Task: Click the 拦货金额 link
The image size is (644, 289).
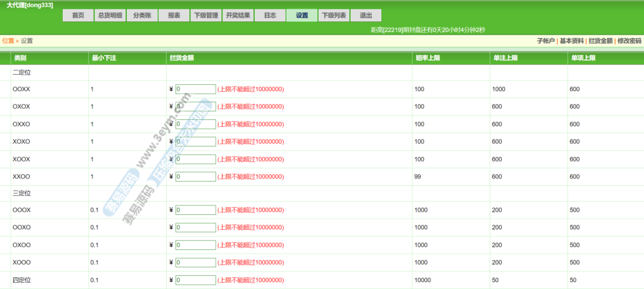Action: click(x=600, y=41)
